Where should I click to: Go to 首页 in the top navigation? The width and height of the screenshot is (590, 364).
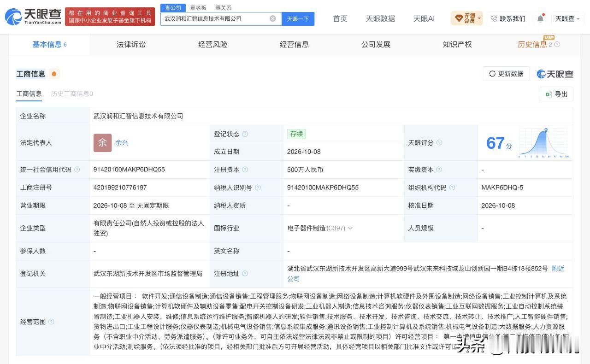pos(340,18)
